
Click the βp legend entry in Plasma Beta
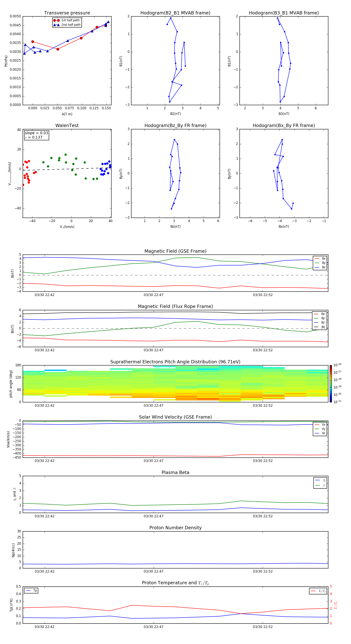pyautogui.click(x=321, y=480)
